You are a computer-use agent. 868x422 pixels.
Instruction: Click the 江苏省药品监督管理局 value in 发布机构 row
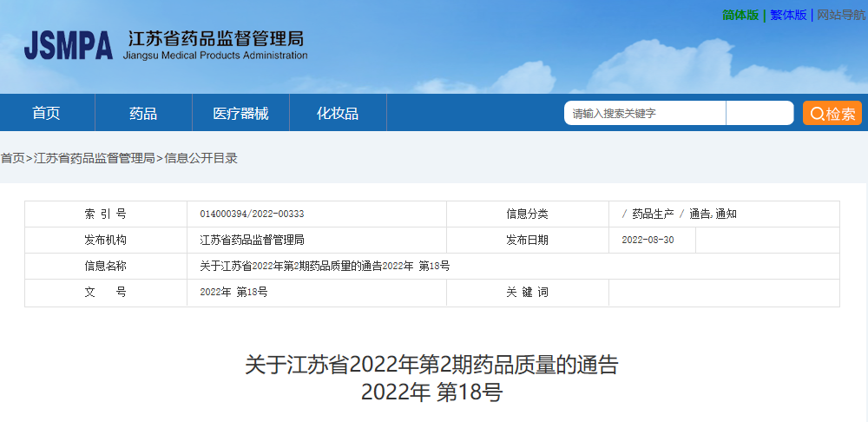tap(252, 241)
